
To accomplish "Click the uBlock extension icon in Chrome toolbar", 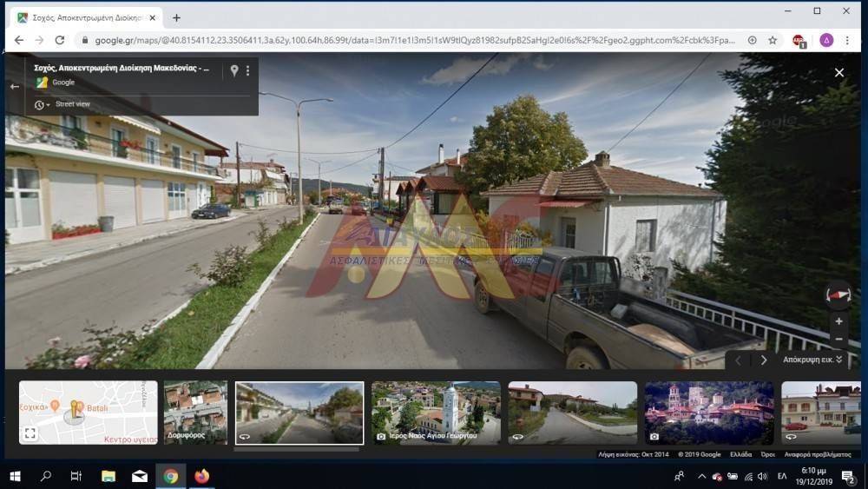I will pyautogui.click(x=799, y=40).
